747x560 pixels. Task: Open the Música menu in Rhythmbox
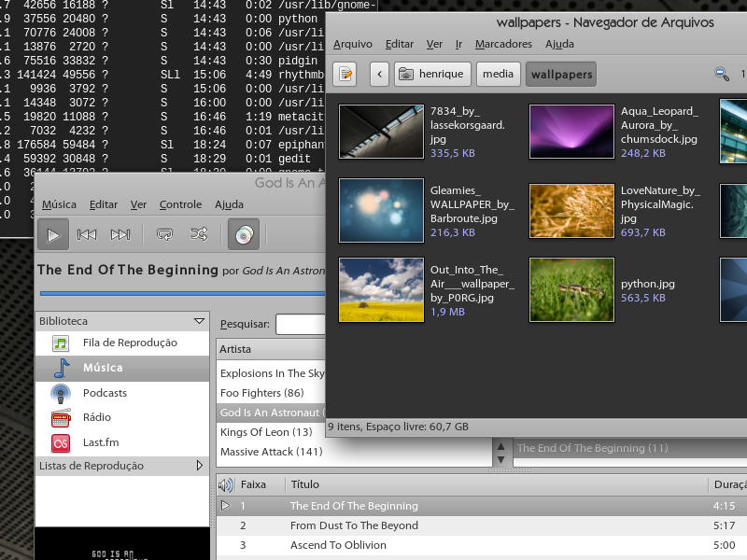[59, 204]
